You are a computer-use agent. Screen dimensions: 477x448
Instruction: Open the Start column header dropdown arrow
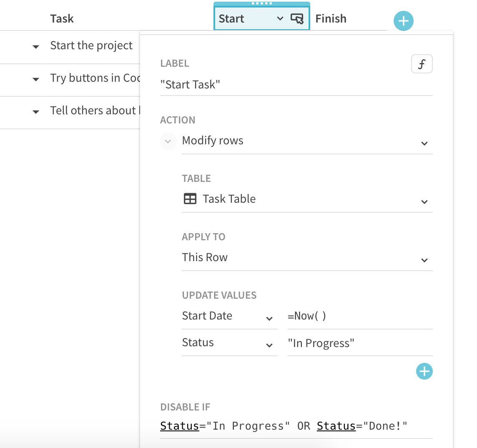coord(280,19)
